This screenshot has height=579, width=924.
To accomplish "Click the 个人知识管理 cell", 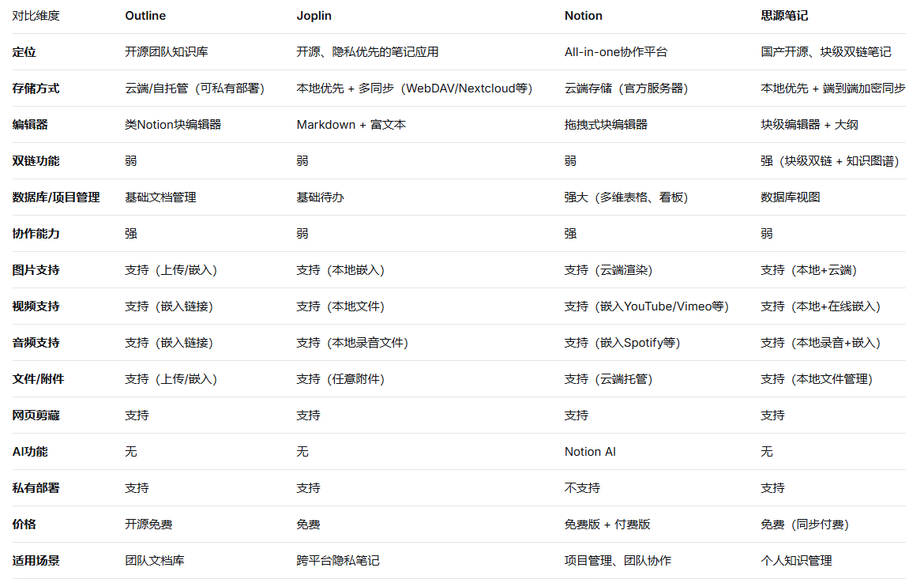I will pyautogui.click(x=796, y=561).
